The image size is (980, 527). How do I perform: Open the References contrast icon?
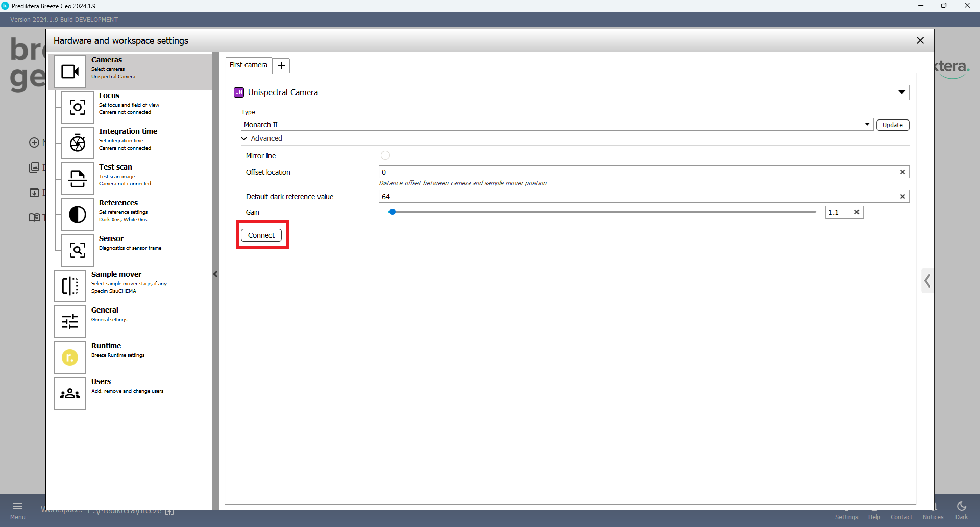(x=78, y=214)
